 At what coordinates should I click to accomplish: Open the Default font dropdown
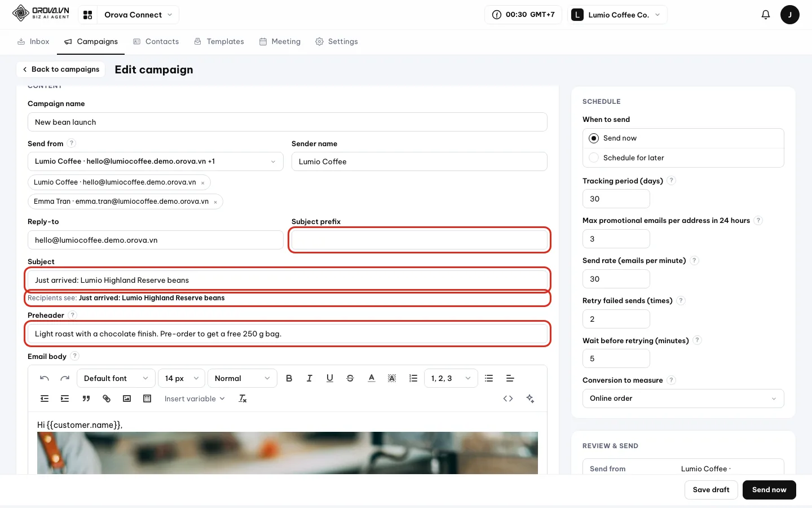click(116, 378)
